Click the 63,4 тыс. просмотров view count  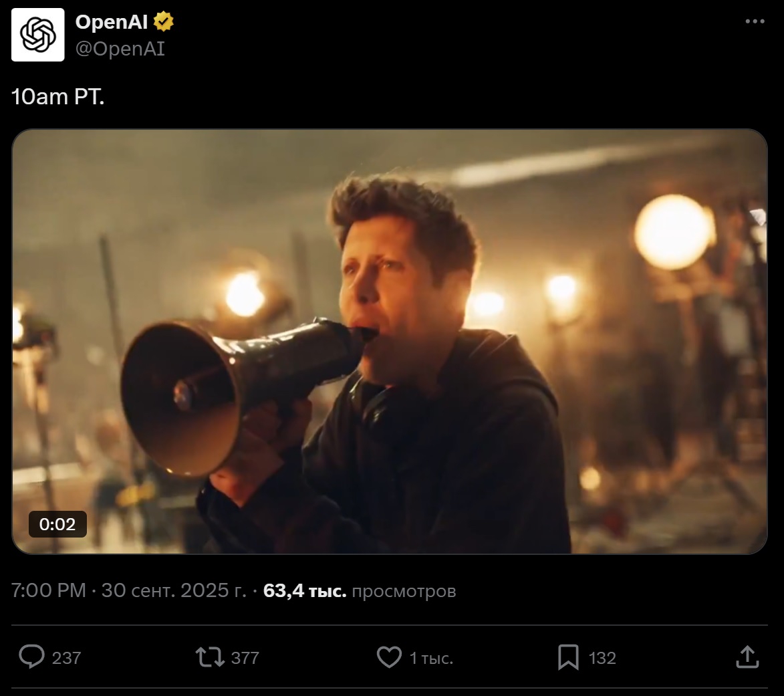[360, 591]
